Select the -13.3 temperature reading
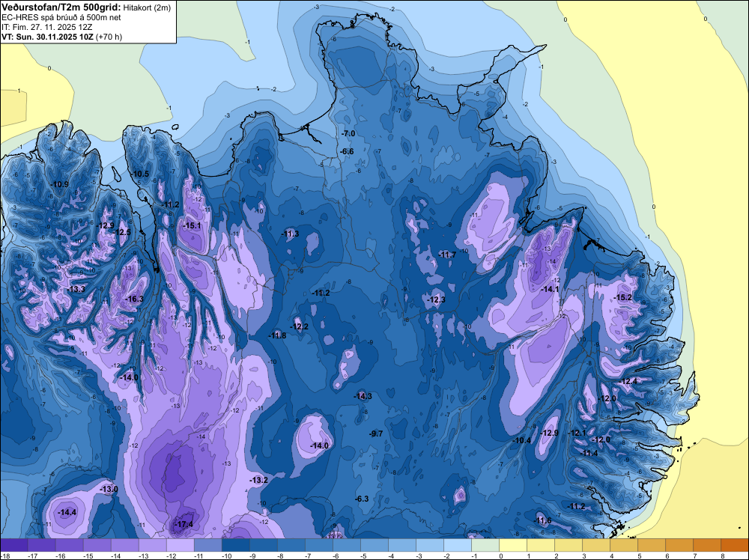Viewport: 749px width, 560px height. (x=76, y=289)
